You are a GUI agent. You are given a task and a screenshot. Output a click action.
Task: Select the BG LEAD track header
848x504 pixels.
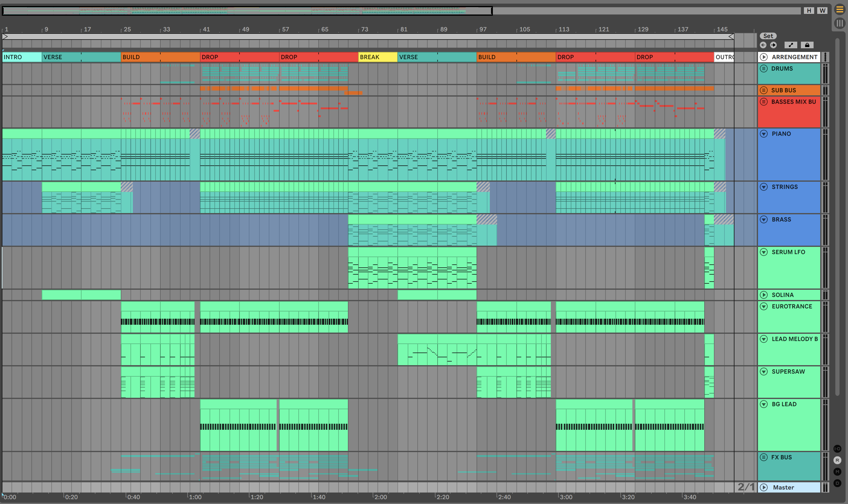click(x=789, y=425)
